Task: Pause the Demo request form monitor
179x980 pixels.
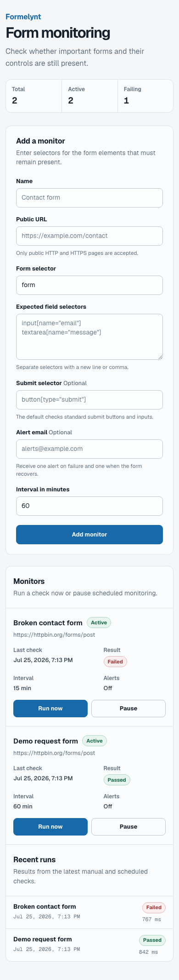Action: (x=129, y=826)
